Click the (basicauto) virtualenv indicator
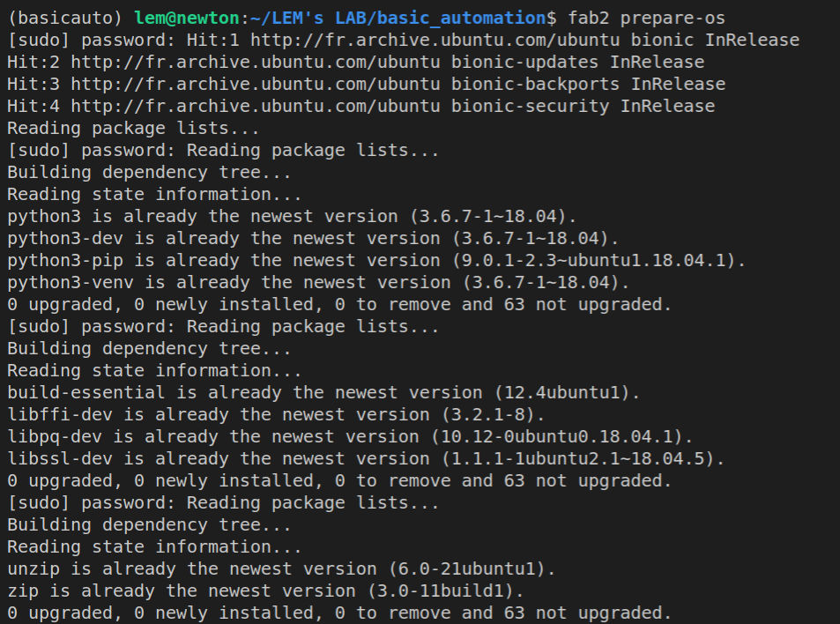The image size is (840, 624). 65,19
